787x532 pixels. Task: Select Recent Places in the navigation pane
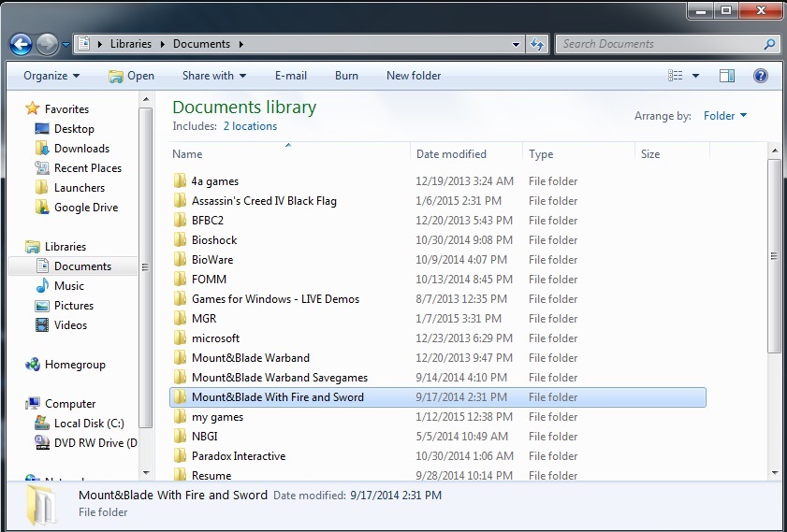pyautogui.click(x=78, y=168)
